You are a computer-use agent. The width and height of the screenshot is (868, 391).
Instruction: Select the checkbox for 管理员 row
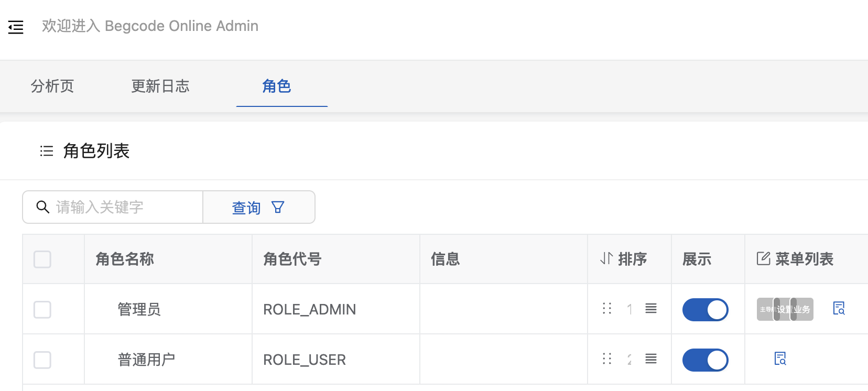coord(42,309)
